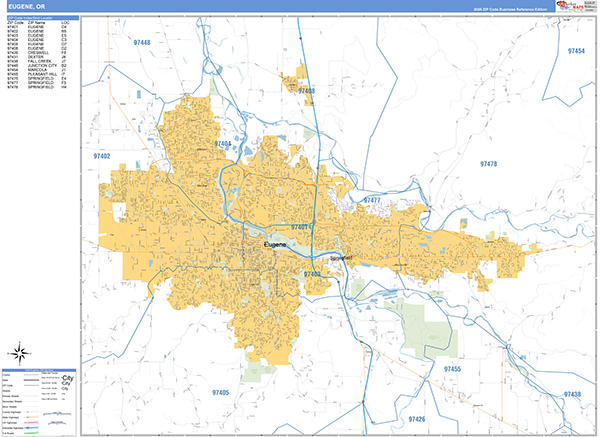Image resolution: width=600 pixels, height=437 pixels.
Task: Click the 97404 ZIP code label
Action: click(x=222, y=145)
